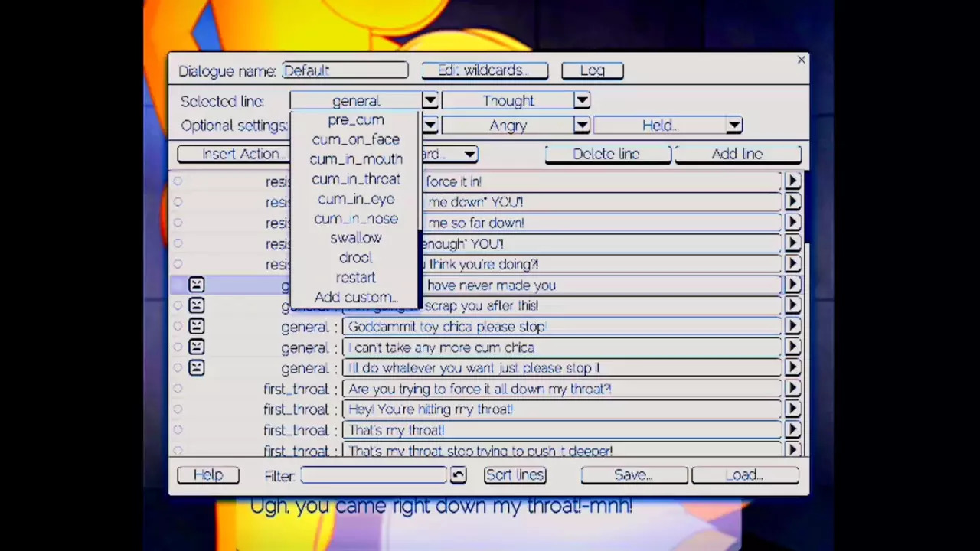This screenshot has height=551, width=980.
Task: Click the Save... button
Action: tap(634, 475)
